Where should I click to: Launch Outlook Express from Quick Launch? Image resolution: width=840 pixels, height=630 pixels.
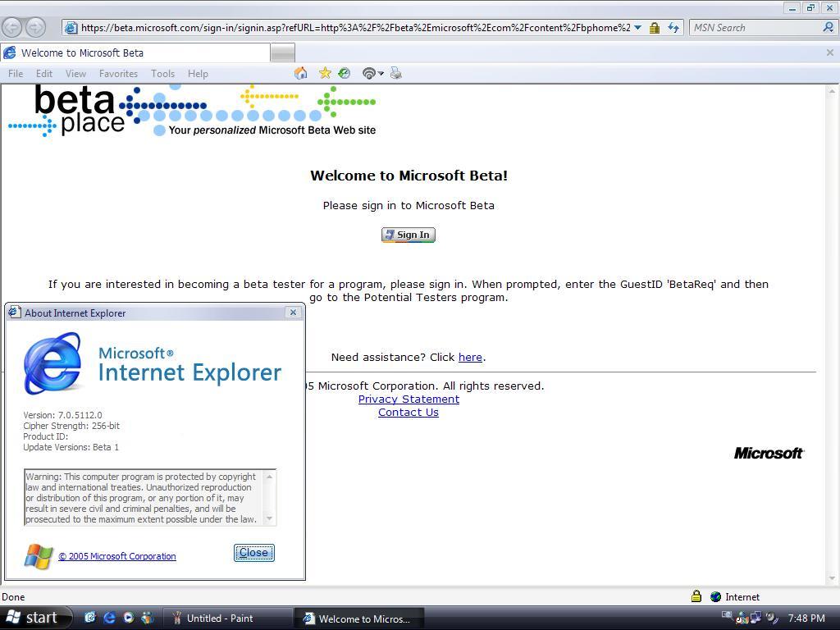point(90,618)
